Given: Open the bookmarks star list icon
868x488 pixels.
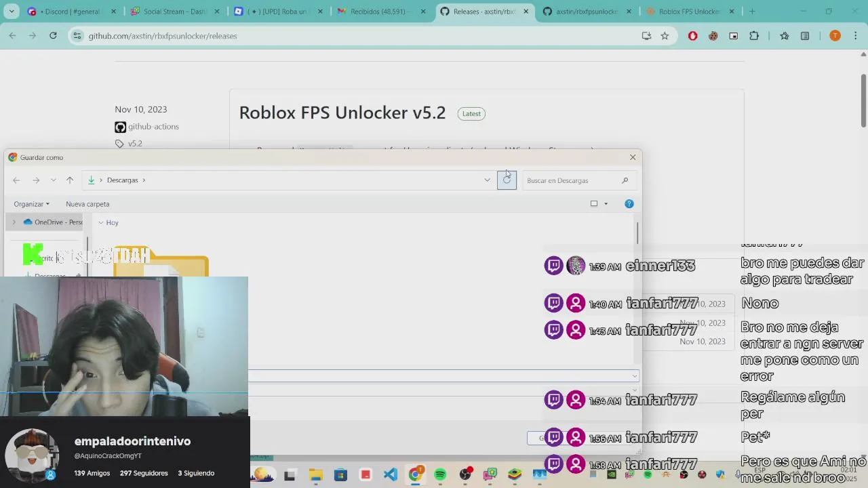Looking at the screenshot, I should 785,36.
